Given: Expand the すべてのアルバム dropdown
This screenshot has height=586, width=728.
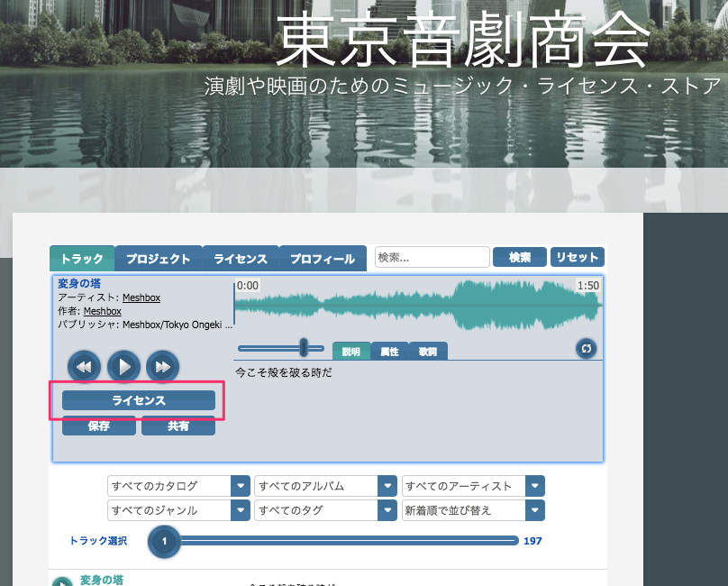Looking at the screenshot, I should [325, 486].
